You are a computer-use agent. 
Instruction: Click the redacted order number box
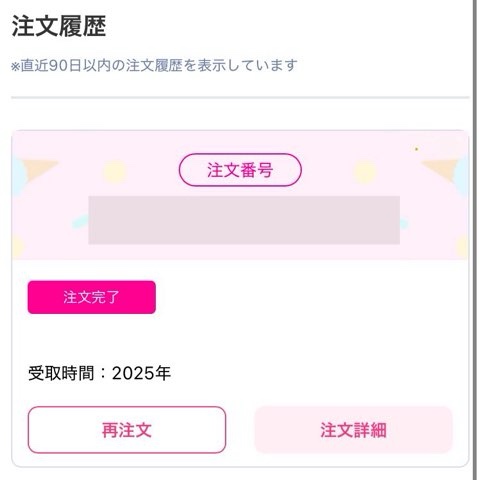tap(244, 220)
